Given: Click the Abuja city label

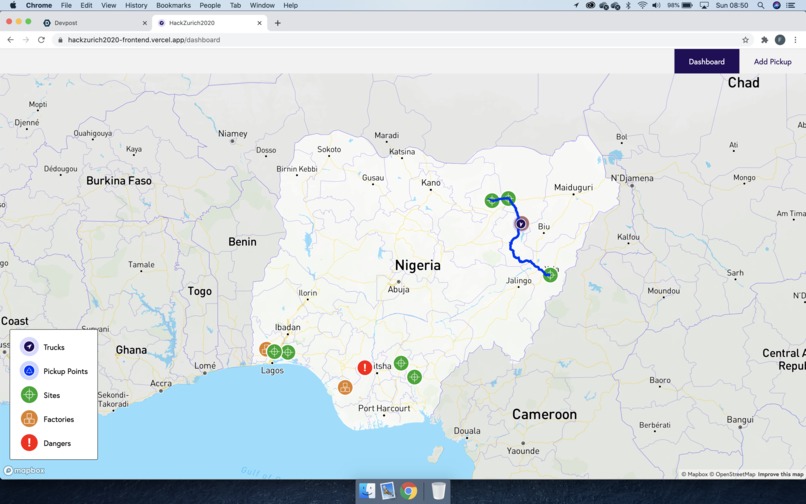Looking at the screenshot, I should (398, 290).
